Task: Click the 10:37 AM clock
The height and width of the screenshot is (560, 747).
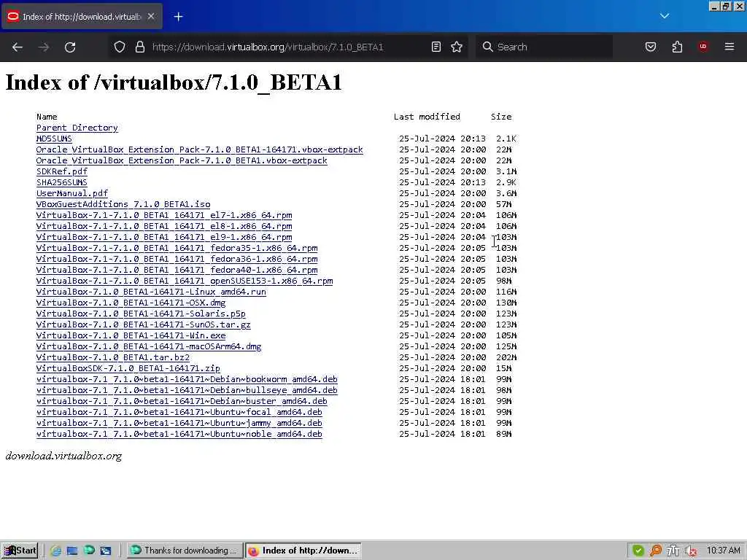Action: tap(723, 551)
